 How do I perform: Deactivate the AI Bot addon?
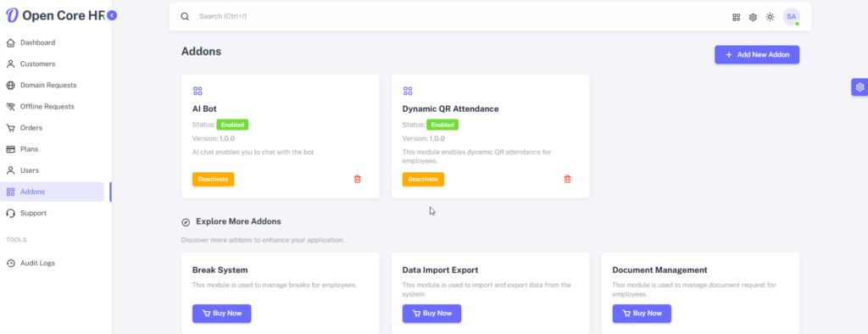[x=213, y=180]
